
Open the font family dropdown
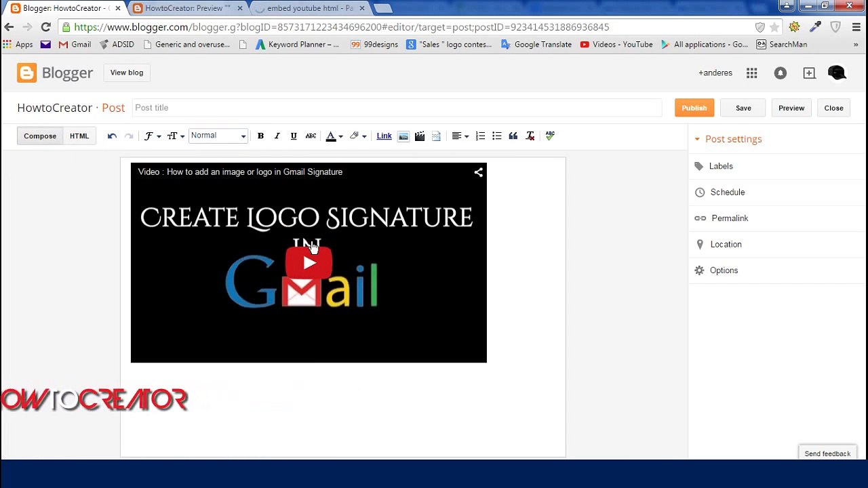152,136
